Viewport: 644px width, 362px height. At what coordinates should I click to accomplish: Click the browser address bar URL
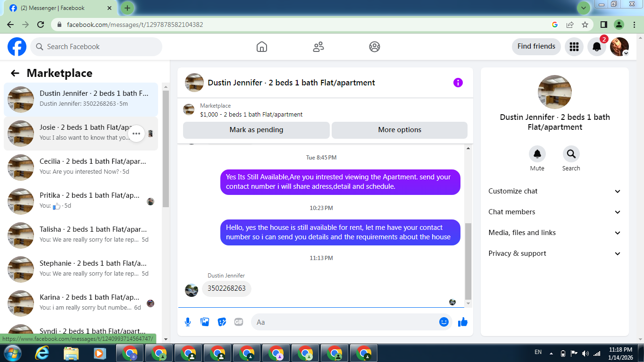tap(135, 25)
